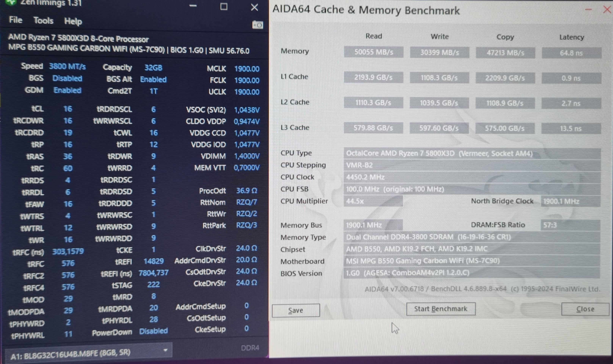Click the UCLK value 1900.00
This screenshot has width=613, height=364.
[x=247, y=92]
